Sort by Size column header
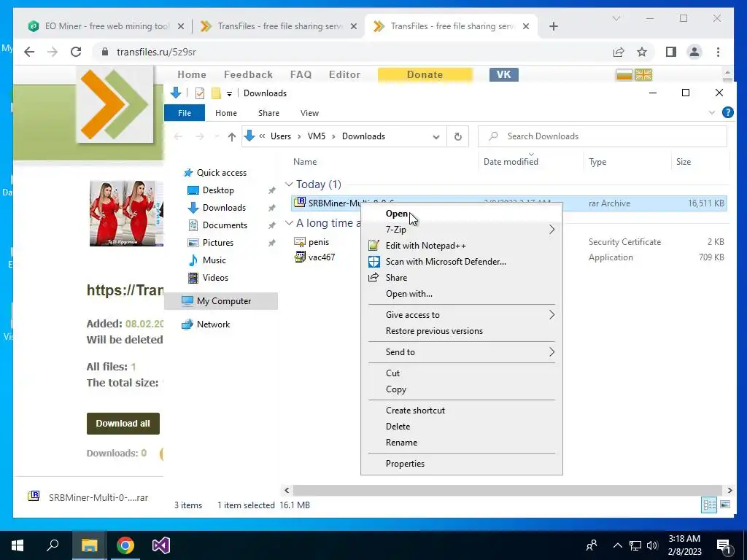 pos(683,161)
